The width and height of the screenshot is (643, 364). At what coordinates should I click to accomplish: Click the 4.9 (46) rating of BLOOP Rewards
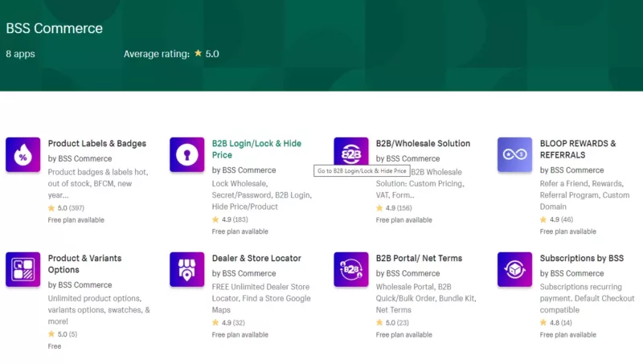(x=556, y=219)
